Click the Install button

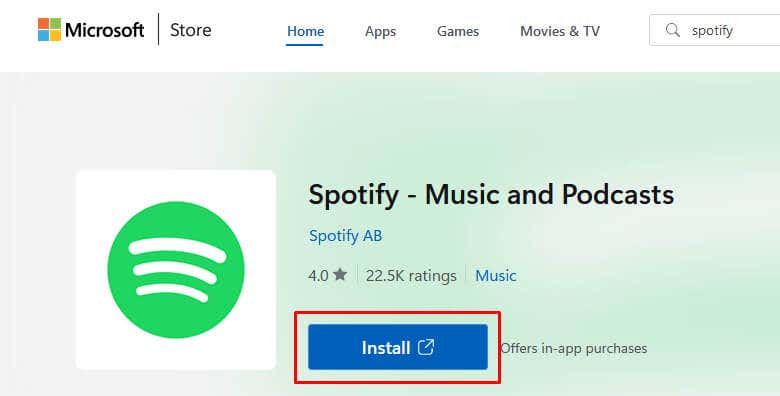click(398, 347)
